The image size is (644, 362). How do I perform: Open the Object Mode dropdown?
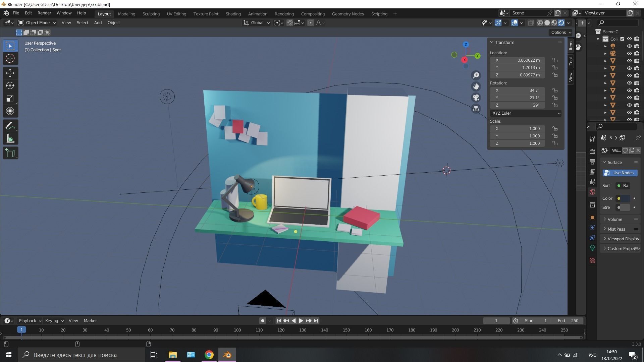pos(37,23)
